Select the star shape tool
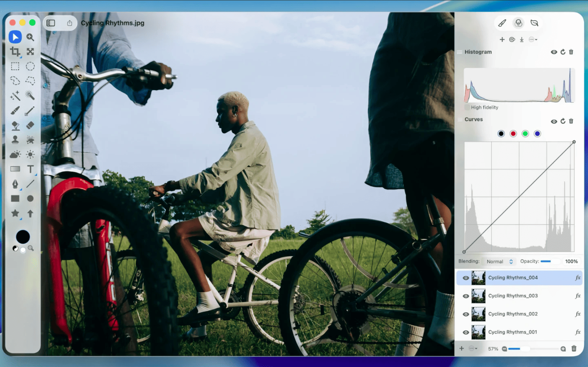The image size is (588, 367). 15,213
